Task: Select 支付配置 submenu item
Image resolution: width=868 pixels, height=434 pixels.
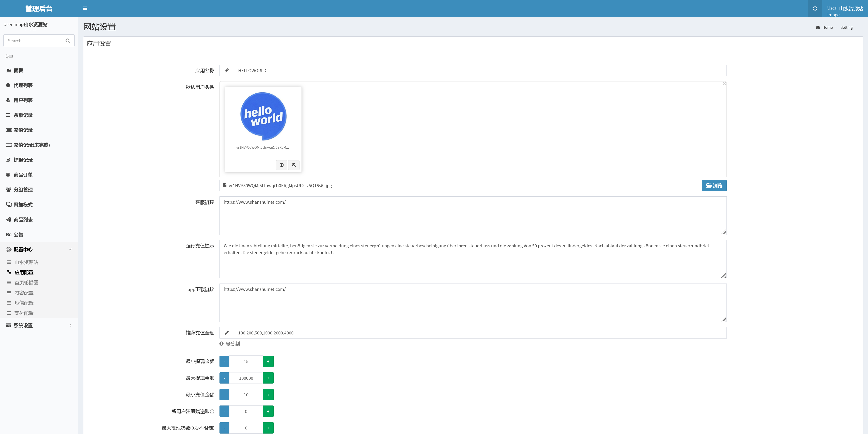Action: coord(24,313)
